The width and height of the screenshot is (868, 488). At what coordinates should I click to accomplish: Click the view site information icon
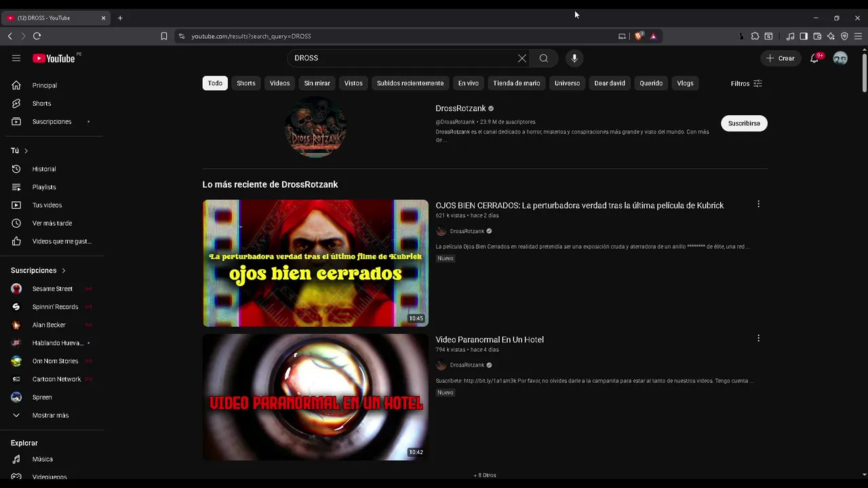click(181, 36)
